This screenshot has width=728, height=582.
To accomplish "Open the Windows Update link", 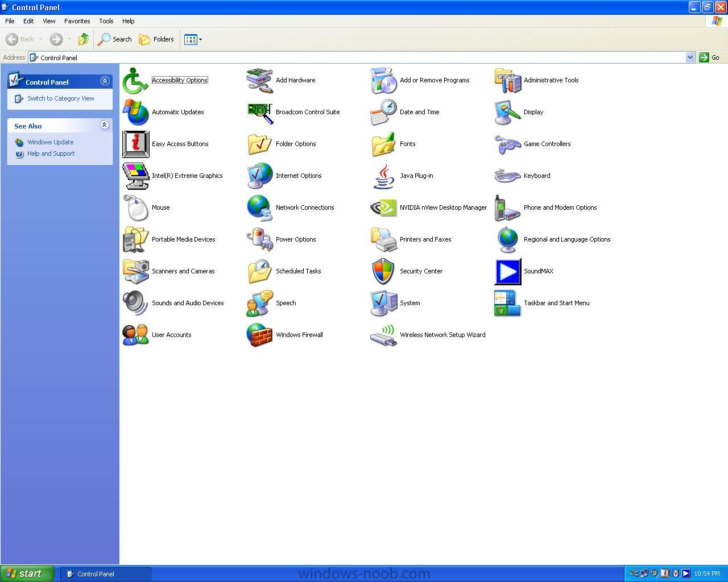I will (51, 142).
